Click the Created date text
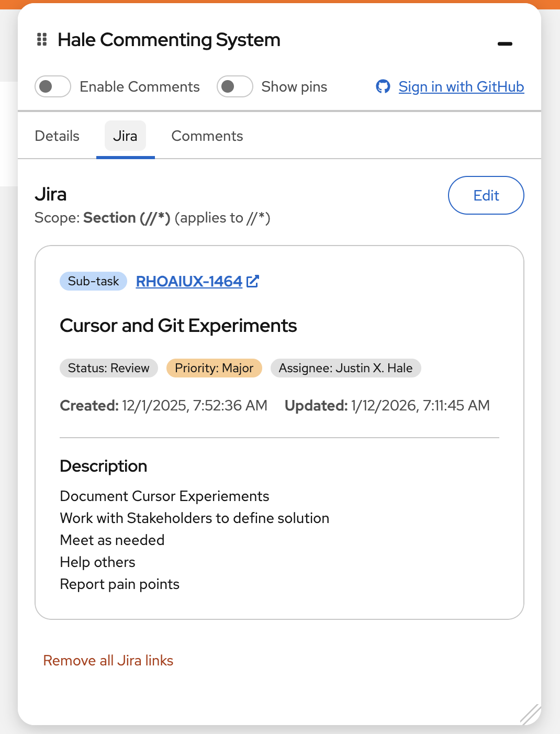The image size is (560, 734). [x=164, y=406]
